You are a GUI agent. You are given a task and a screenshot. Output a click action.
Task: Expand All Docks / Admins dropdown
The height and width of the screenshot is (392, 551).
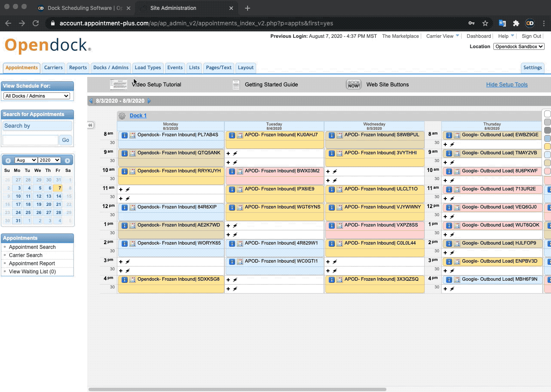coord(37,96)
